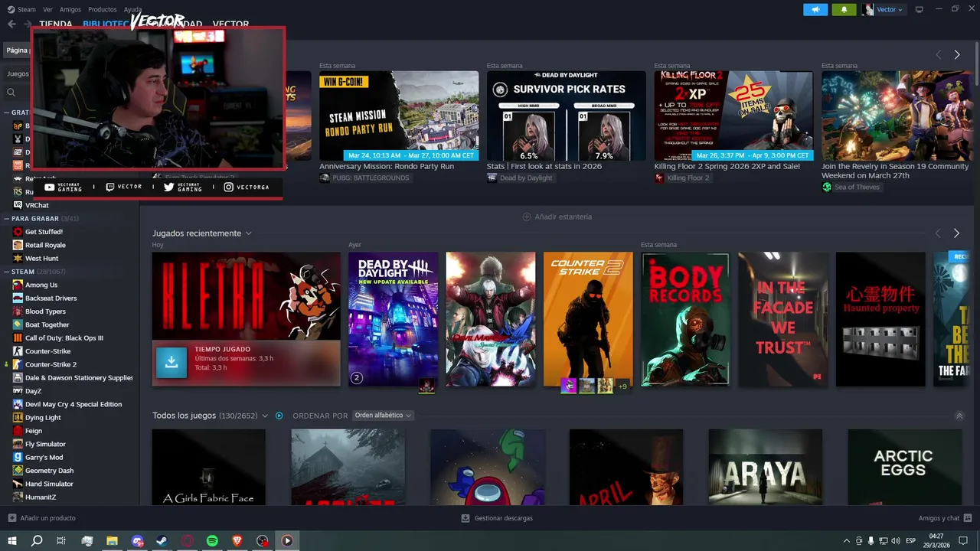Open Body Records game cover
The height and width of the screenshot is (551, 980).
tap(685, 319)
